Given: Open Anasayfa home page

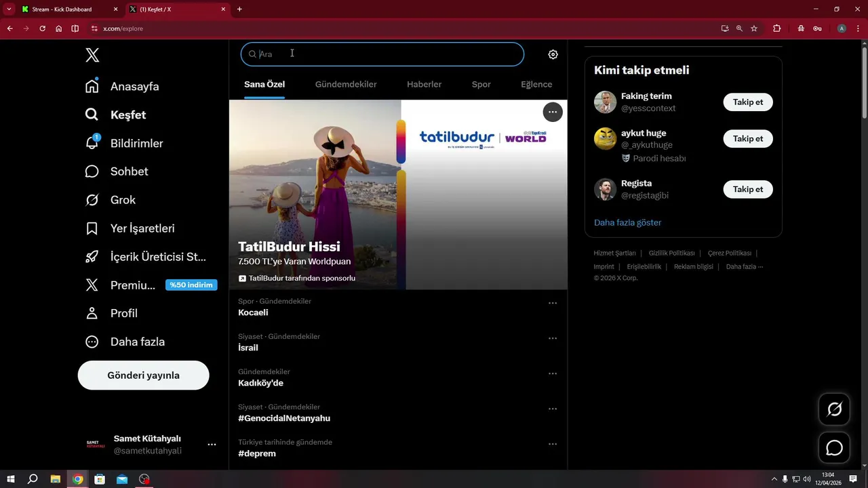Looking at the screenshot, I should [122, 87].
